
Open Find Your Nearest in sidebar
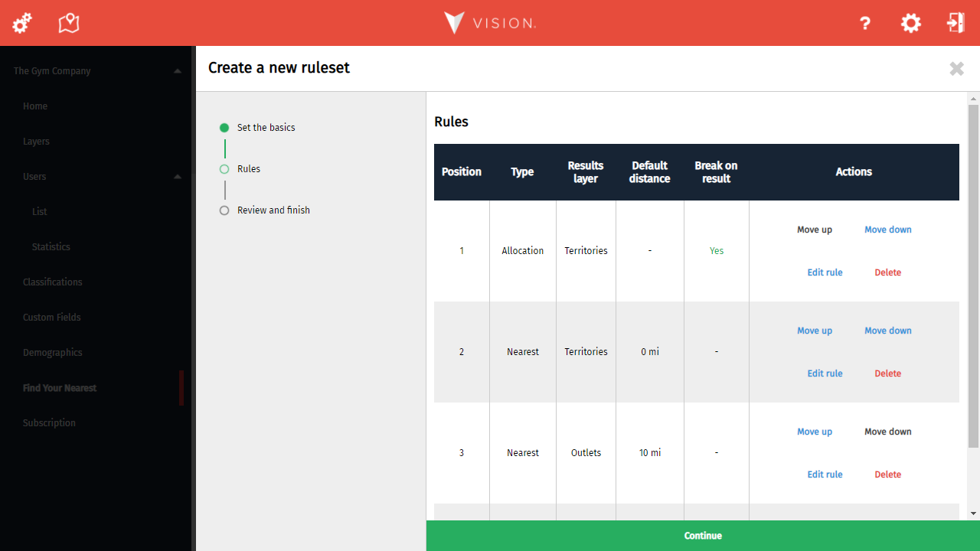point(60,388)
